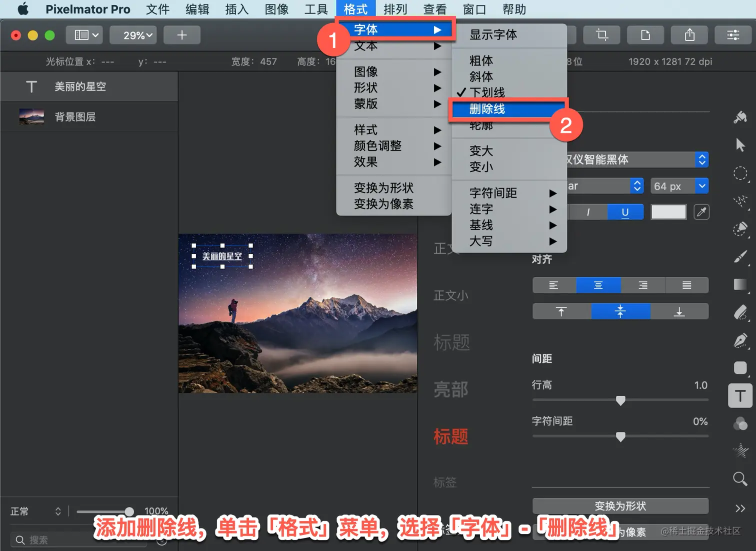This screenshot has height=551, width=756.
Task: Open the font family dropdown
Action: [x=637, y=159]
